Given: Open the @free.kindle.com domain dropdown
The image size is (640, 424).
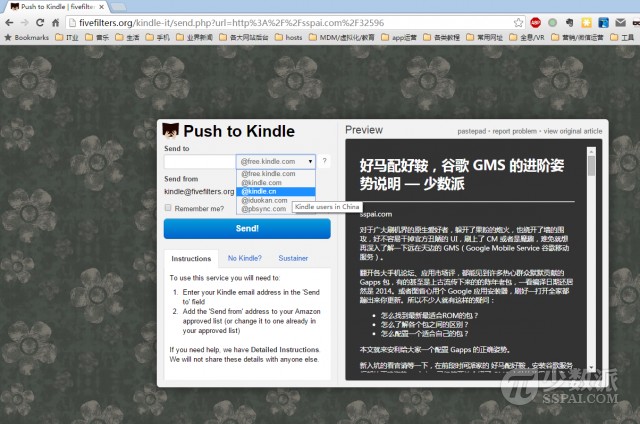Looking at the screenshot, I should (276, 161).
